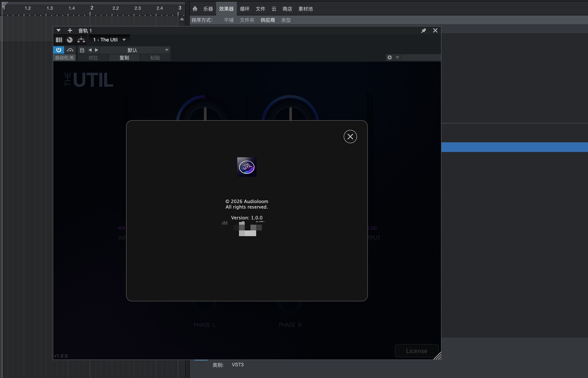Open the preset file icon
Screen dimensions: 588x378
tap(82, 50)
